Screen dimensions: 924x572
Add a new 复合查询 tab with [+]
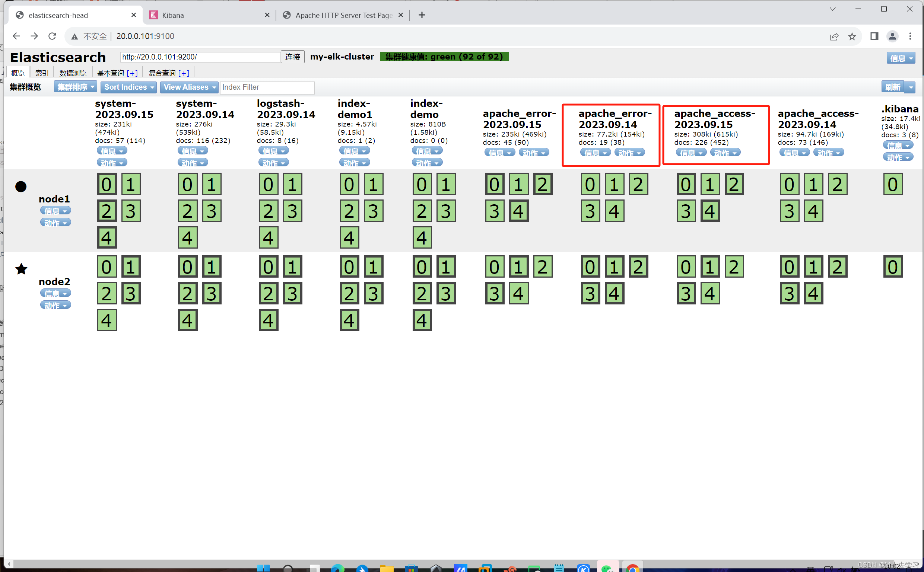[x=184, y=73]
